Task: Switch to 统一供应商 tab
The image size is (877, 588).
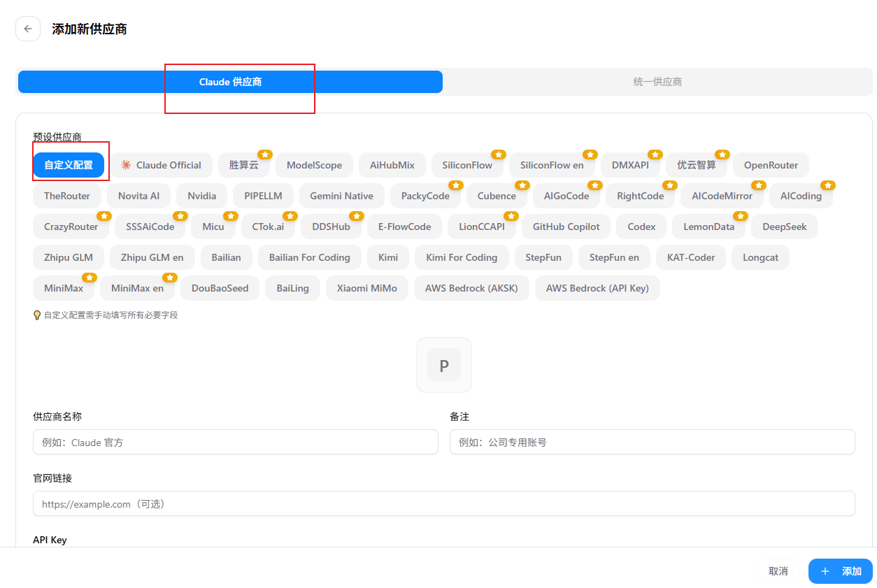Action: [x=657, y=82]
